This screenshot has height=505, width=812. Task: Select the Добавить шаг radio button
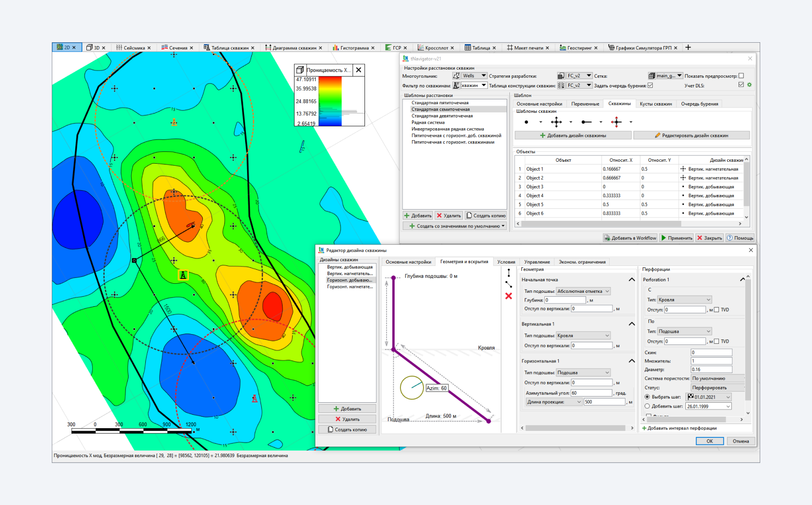coord(647,406)
